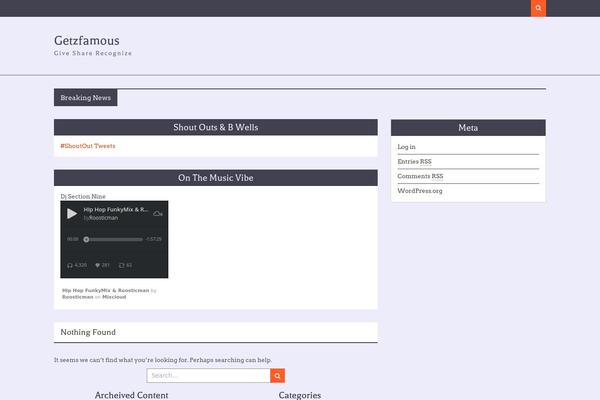Click the Nothing Found heading
This screenshot has width=600, height=400.
[x=88, y=332]
